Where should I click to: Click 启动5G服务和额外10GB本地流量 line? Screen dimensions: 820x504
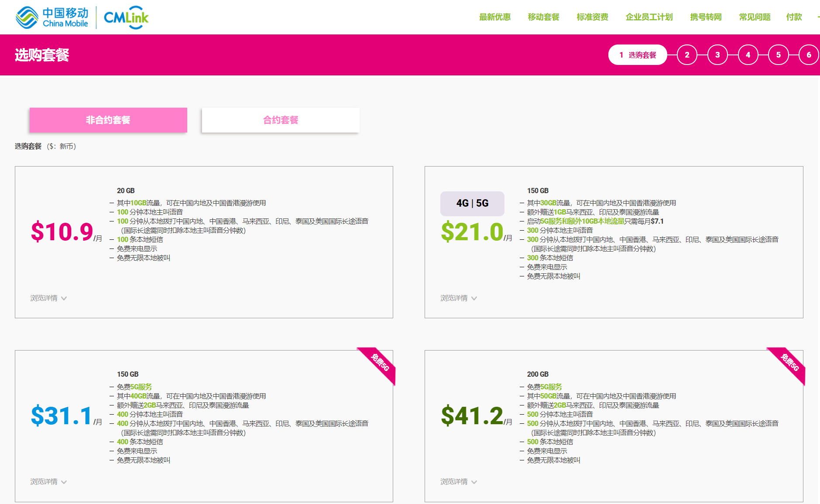(595, 221)
